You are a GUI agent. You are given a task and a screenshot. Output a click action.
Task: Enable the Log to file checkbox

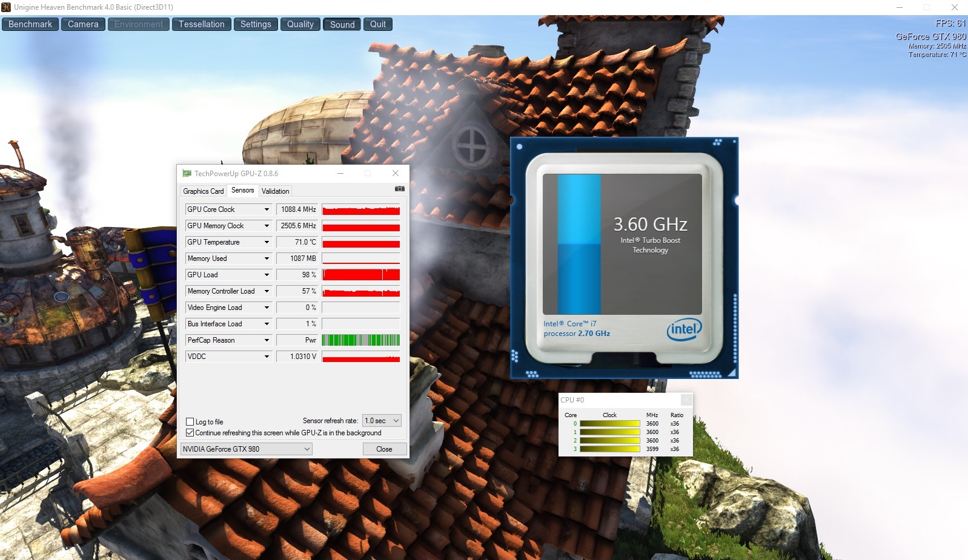click(190, 422)
